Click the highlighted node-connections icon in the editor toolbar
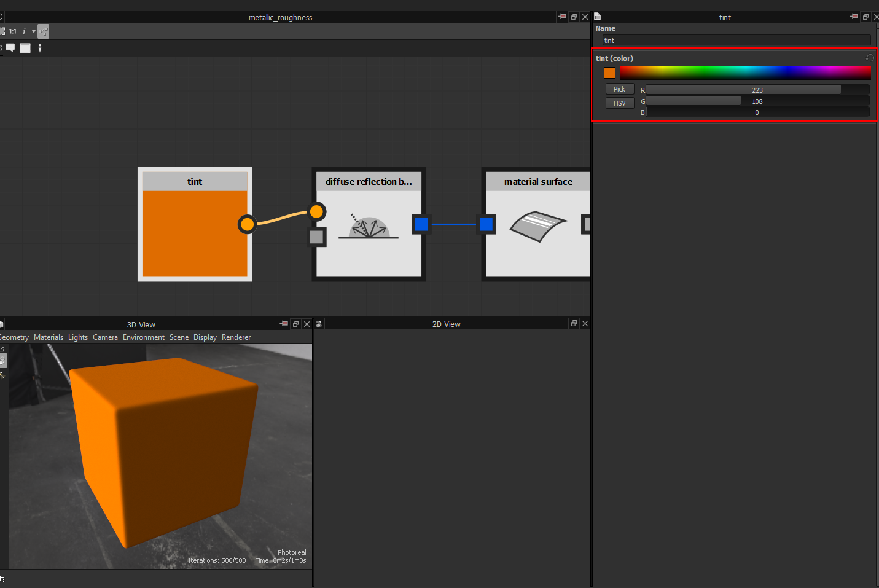Screen dimensions: 879x588 [x=43, y=31]
